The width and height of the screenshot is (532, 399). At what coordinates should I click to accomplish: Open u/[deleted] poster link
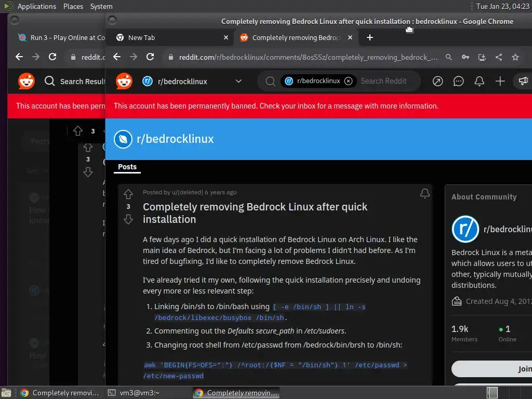click(x=187, y=192)
